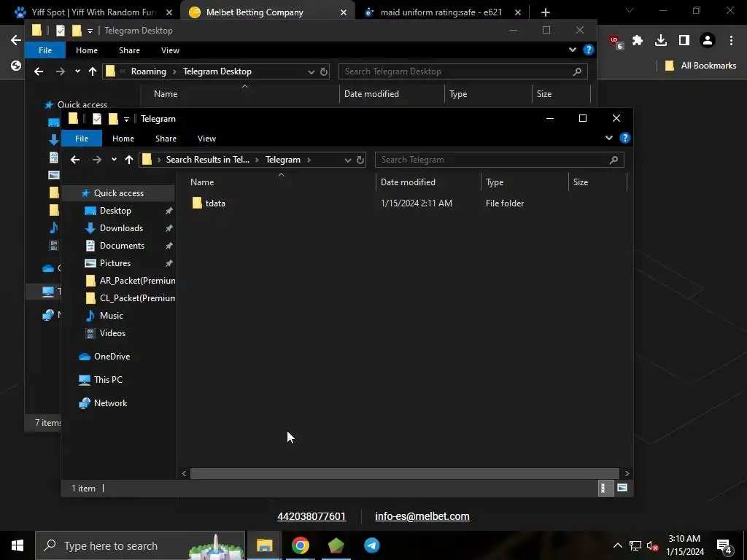This screenshot has height=560, width=747.
Task: Click search magnifier in Search Telegram box
Action: click(614, 160)
